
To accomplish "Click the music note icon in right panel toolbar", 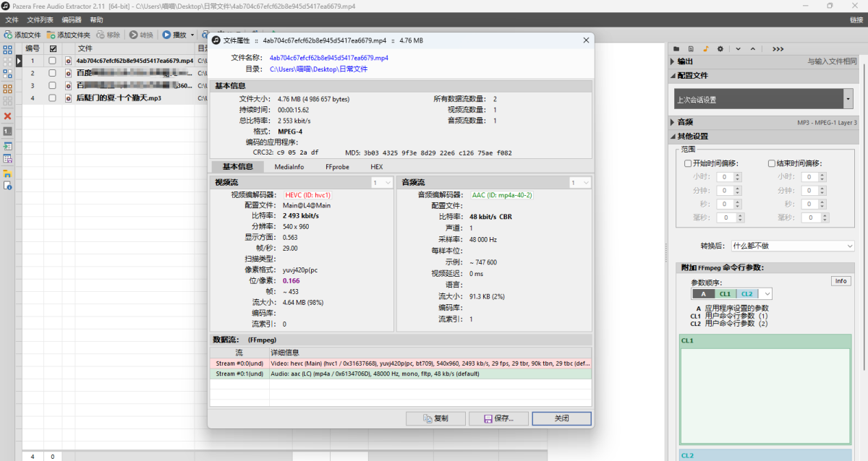I will click(x=705, y=48).
